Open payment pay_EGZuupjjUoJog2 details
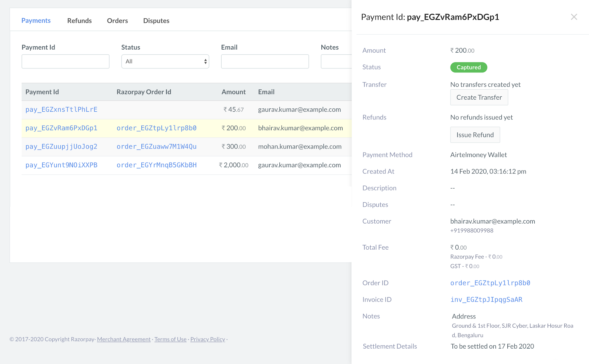Screen dimensions: 589x364 [x=61, y=146]
